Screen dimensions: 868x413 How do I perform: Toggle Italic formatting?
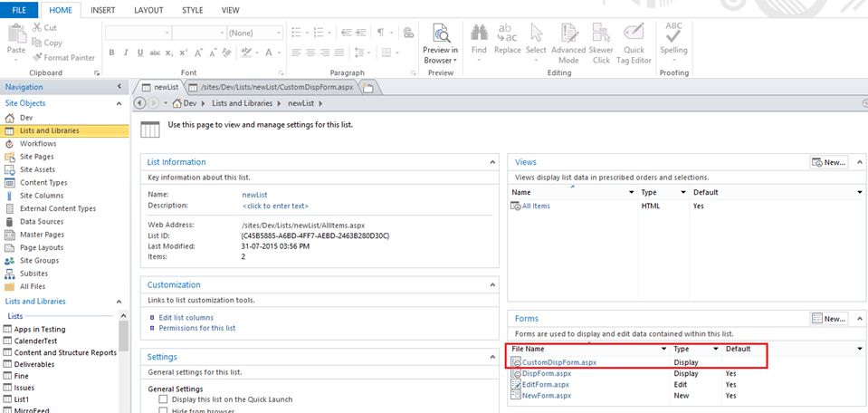[x=126, y=53]
